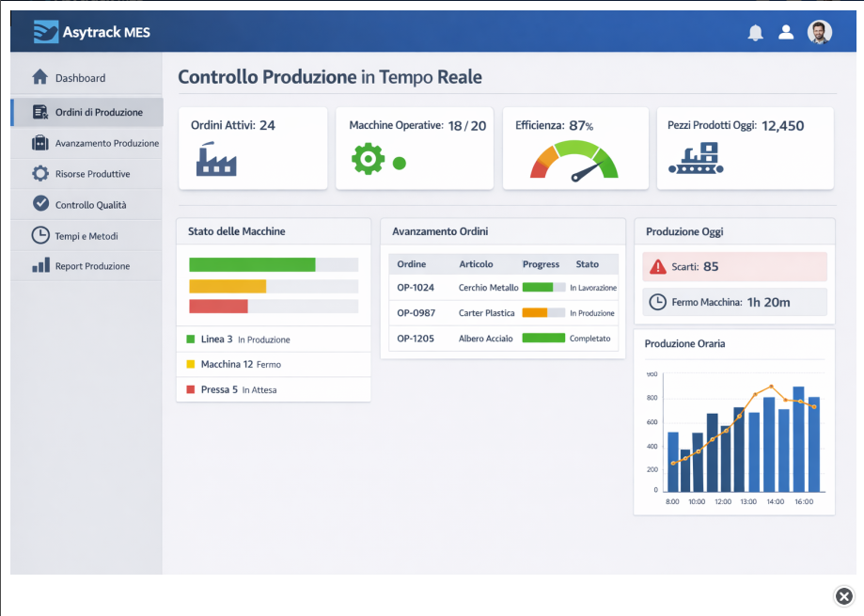
Task: Open Risorse Produttive section
Action: (x=86, y=174)
